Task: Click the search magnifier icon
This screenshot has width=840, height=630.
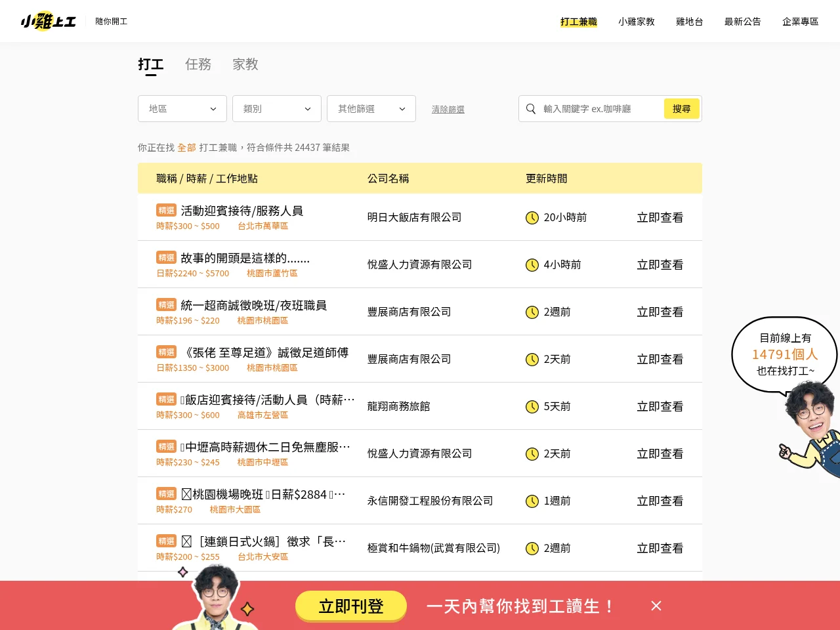Action: (x=531, y=109)
